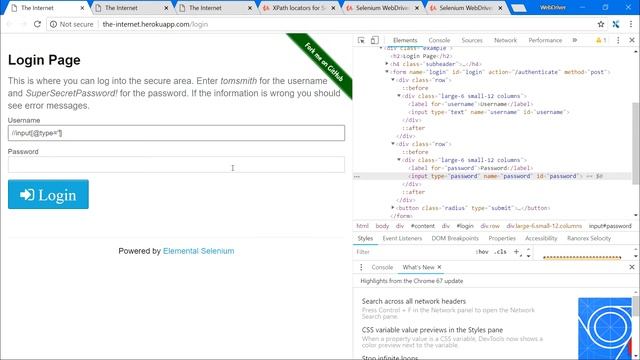This screenshot has width=640, height=360.
Task: Select the What's New drawer tab
Action: [418, 267]
